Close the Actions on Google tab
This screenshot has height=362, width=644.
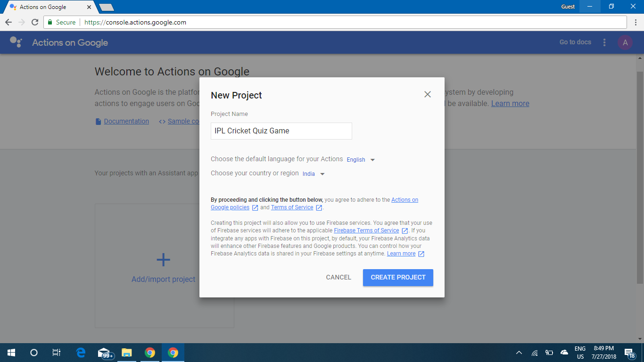[x=89, y=7]
